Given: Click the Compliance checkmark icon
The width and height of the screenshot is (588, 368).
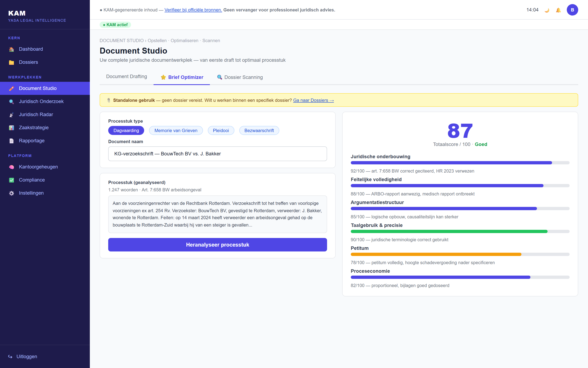Looking at the screenshot, I should 11,180.
